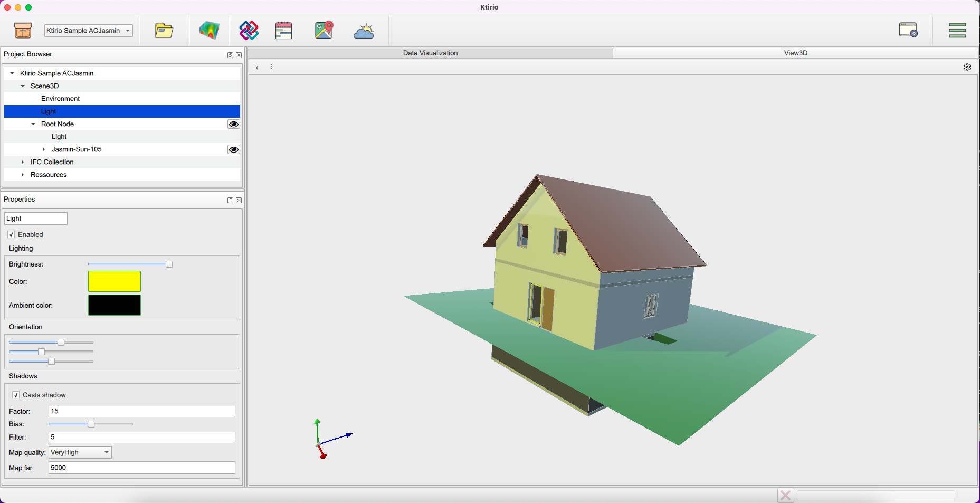The width and height of the screenshot is (980, 503).
Task: Hide the Jasmin-Sun-105 node
Action: [x=233, y=149]
